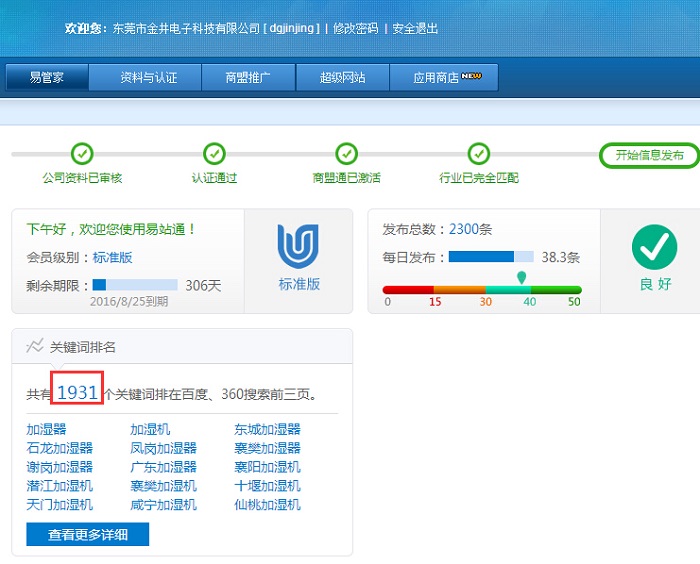Click the 开始信息发布 button
700x564 pixels.
pos(649,155)
